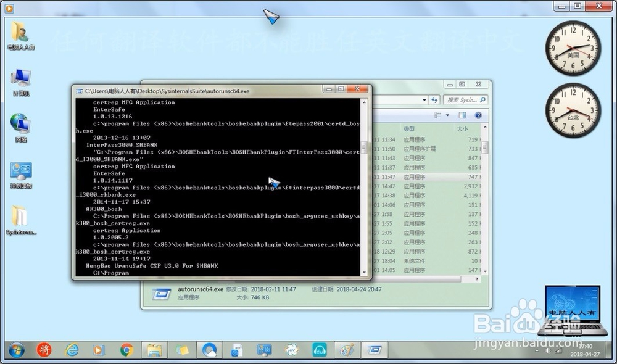The height and width of the screenshot is (364, 617).
Task: Select the file row sized 4,119 K
Action: (426, 196)
